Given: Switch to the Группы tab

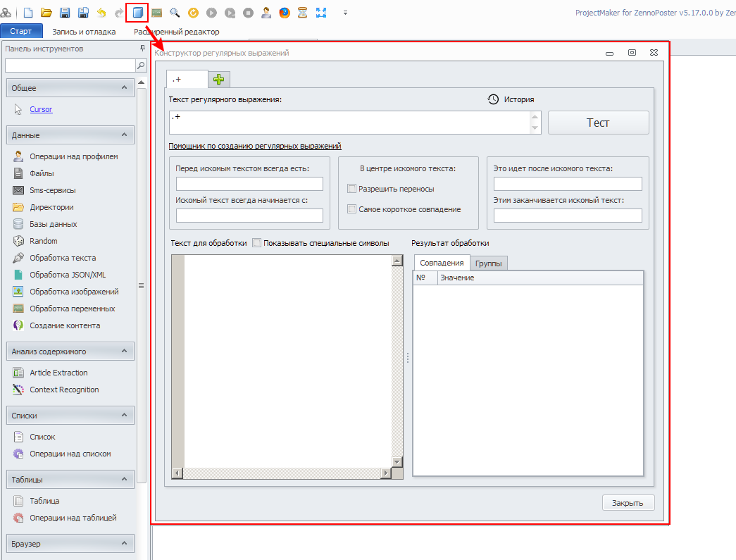Looking at the screenshot, I should [x=489, y=263].
